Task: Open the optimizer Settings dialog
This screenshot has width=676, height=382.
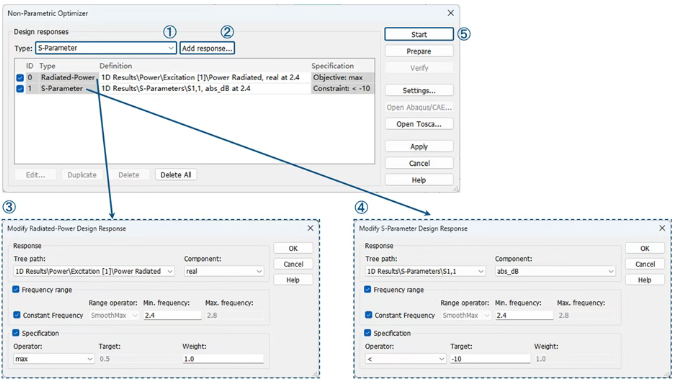Action: pos(419,91)
